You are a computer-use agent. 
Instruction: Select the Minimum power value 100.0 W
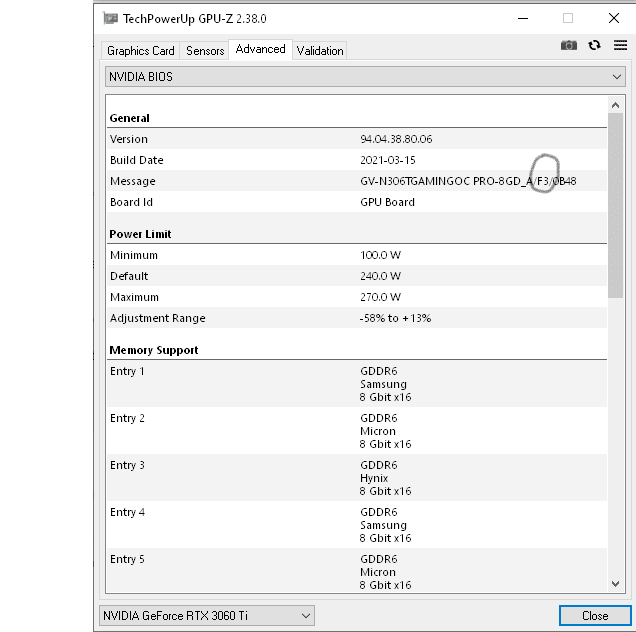(x=380, y=255)
